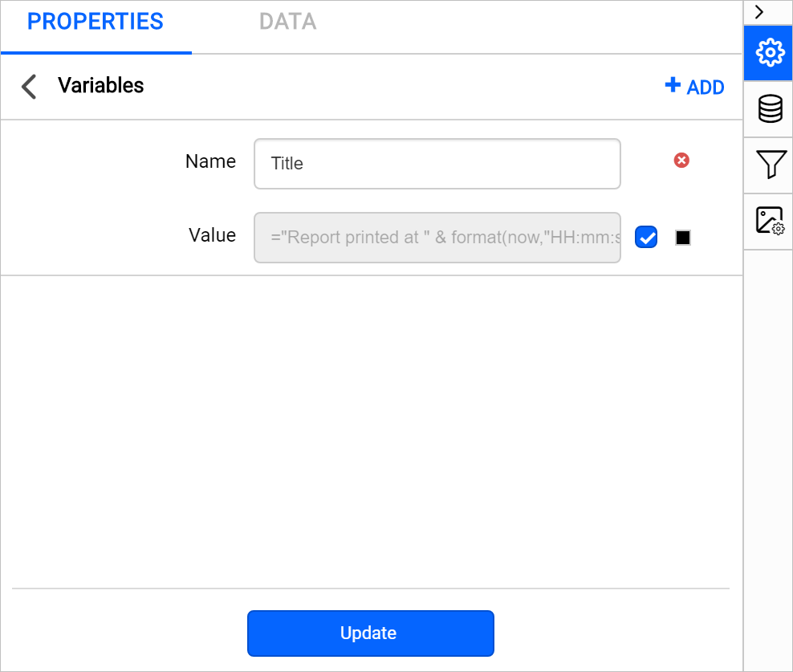The width and height of the screenshot is (793, 672).
Task: Delete the Title variable using the red remove icon
Action: pyautogui.click(x=681, y=161)
